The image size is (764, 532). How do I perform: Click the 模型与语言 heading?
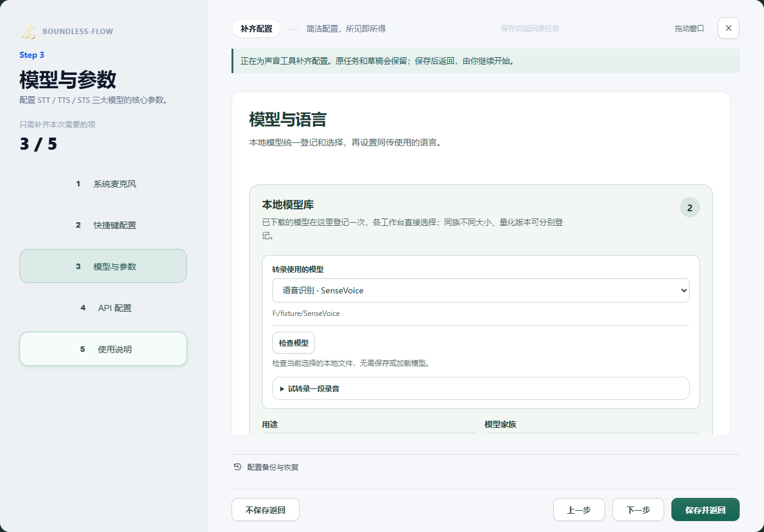(288, 119)
